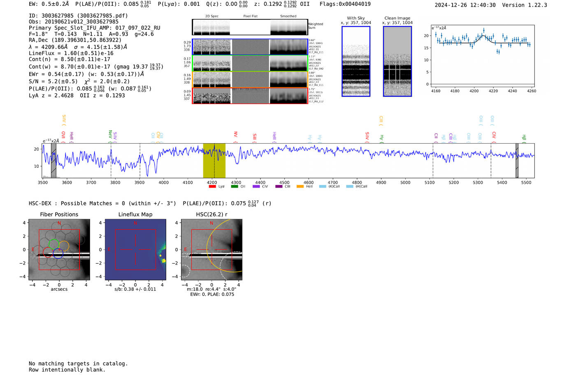Select the green-framed 2D spectrum fiber row
The height and width of the screenshot is (392, 576).
point(250,63)
